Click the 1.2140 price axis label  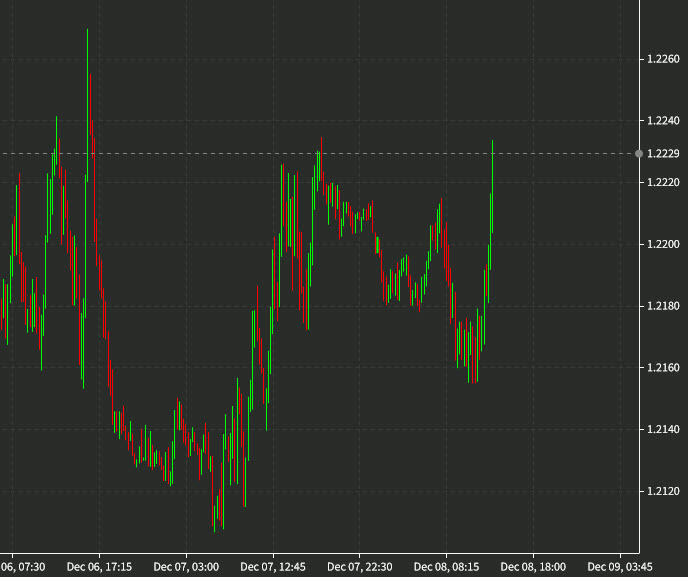(x=663, y=429)
